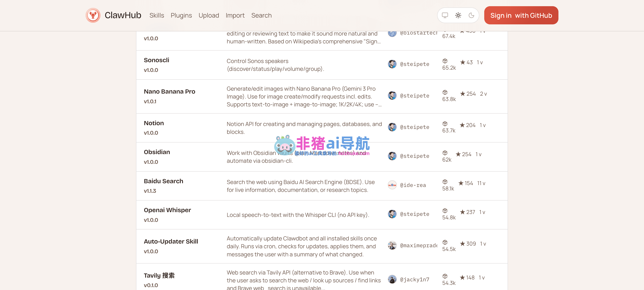Image resolution: width=644 pixels, height=290 pixels.
Task: Click the star icon beside 204
Action: [462, 125]
